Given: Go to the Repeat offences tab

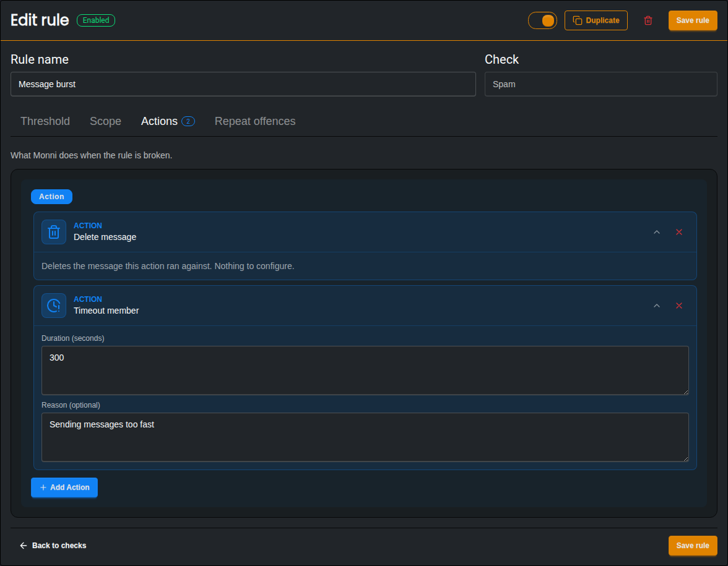Looking at the screenshot, I should point(255,121).
